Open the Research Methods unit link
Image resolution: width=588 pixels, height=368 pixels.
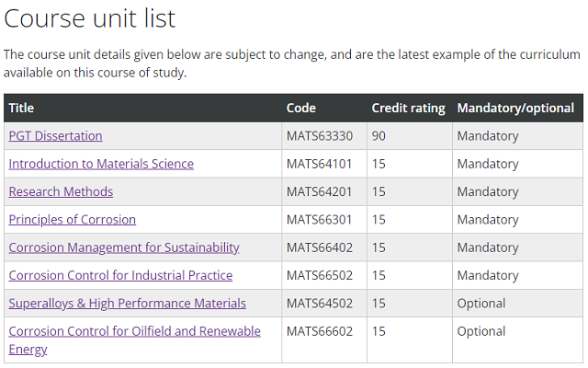61,191
